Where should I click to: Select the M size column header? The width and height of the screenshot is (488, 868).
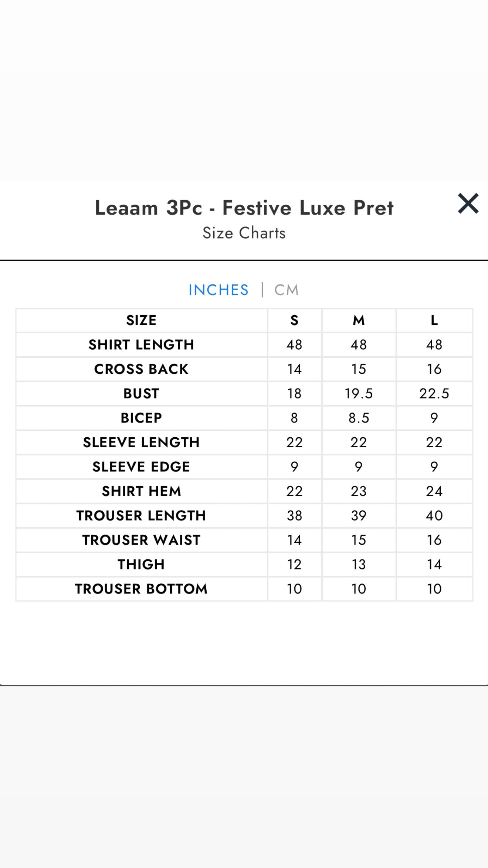click(x=358, y=320)
